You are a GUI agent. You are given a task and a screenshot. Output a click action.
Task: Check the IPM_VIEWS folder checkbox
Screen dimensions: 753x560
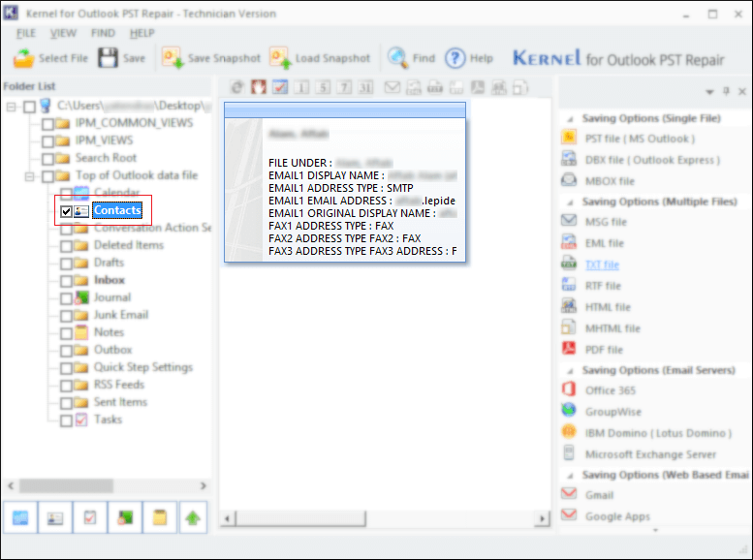pos(47,141)
